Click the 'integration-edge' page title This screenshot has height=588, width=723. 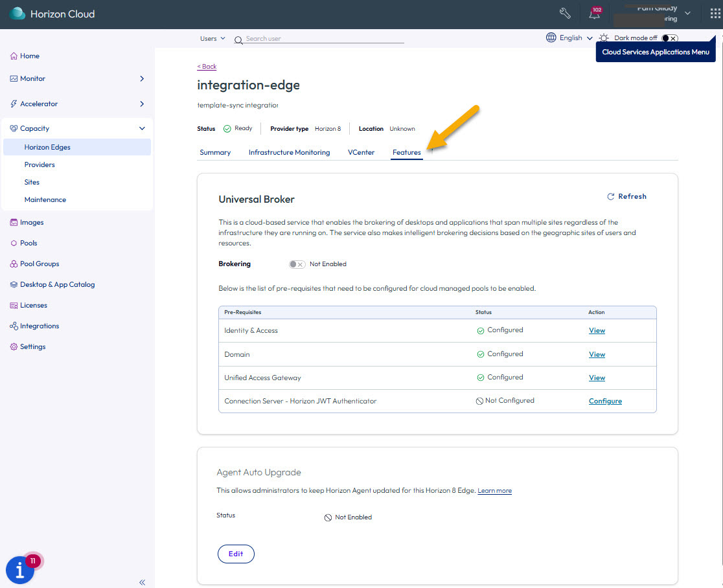coord(248,85)
